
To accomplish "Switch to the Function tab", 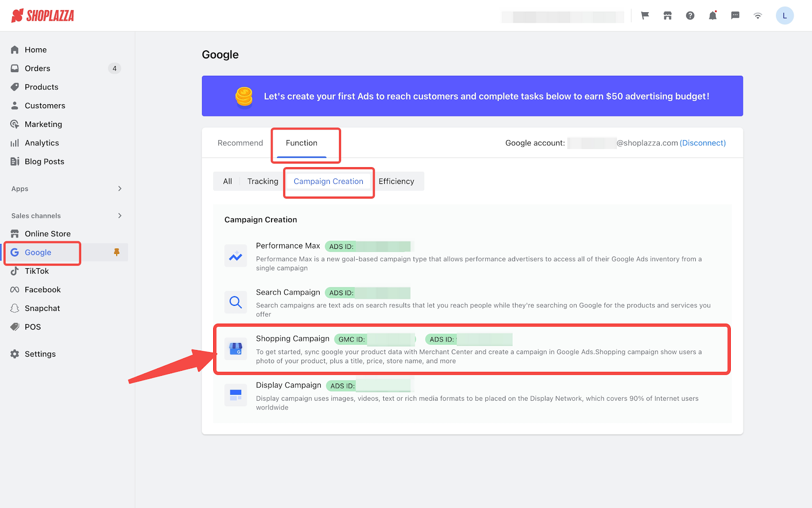I will (301, 143).
